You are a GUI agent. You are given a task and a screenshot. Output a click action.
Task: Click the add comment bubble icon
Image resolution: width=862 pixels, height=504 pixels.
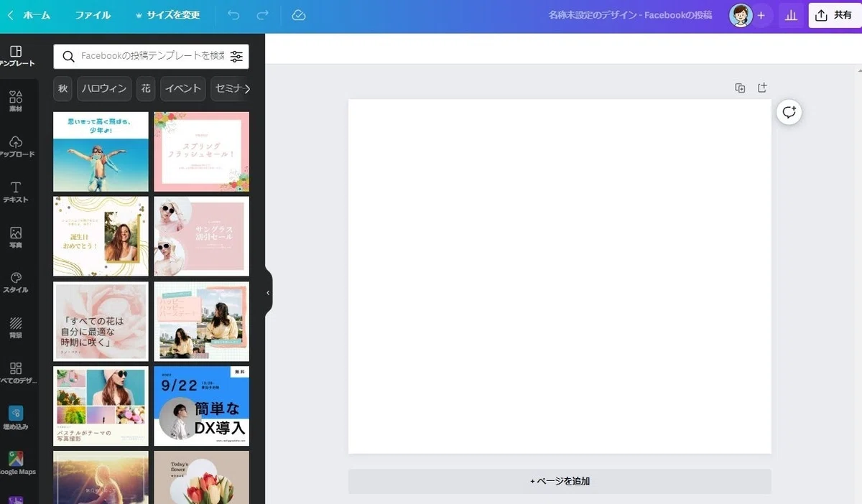[x=789, y=112]
